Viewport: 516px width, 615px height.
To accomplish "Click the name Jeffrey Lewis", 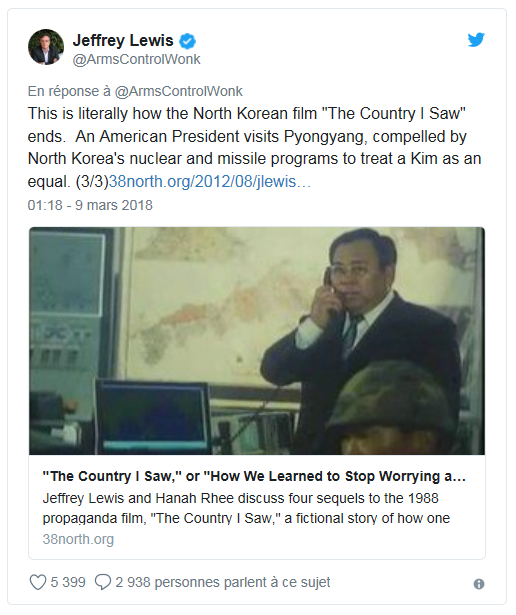I will (x=123, y=40).
